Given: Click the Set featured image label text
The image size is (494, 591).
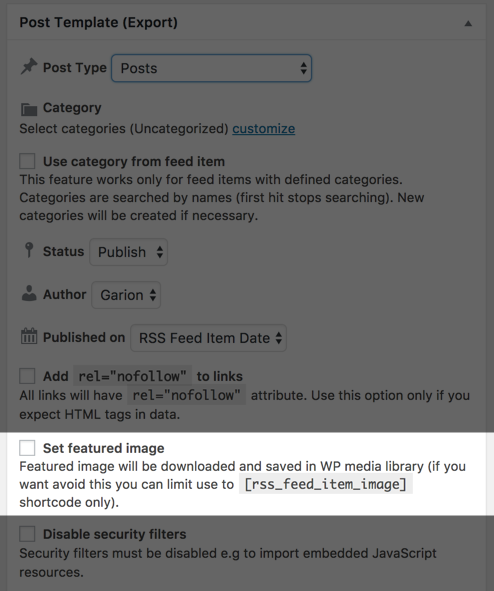Looking at the screenshot, I should pos(104,448).
